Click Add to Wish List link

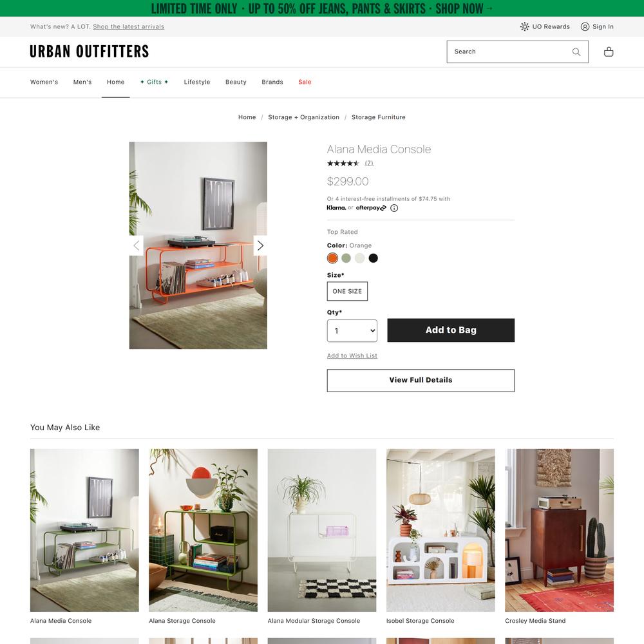pos(352,355)
